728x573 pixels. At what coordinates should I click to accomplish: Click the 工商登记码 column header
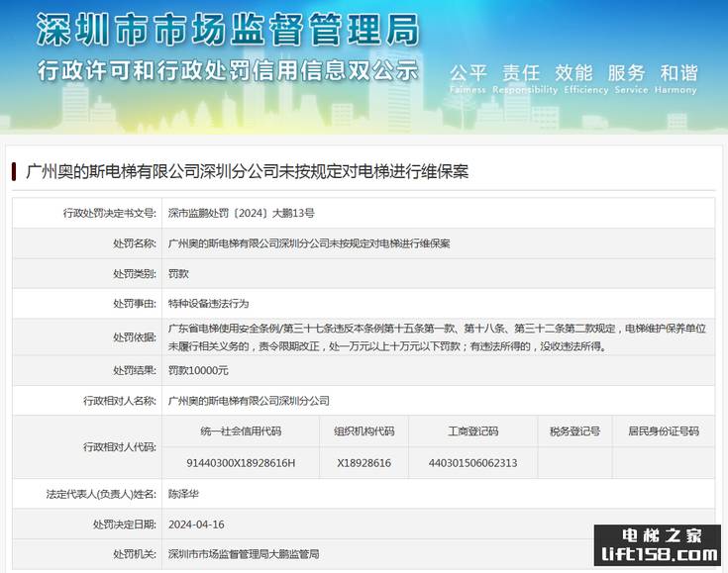point(473,431)
